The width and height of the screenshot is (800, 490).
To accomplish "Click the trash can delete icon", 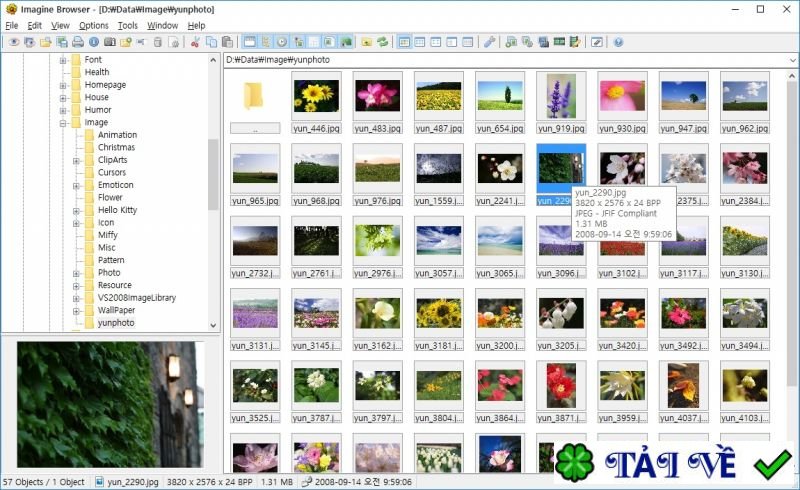I will coord(158,42).
